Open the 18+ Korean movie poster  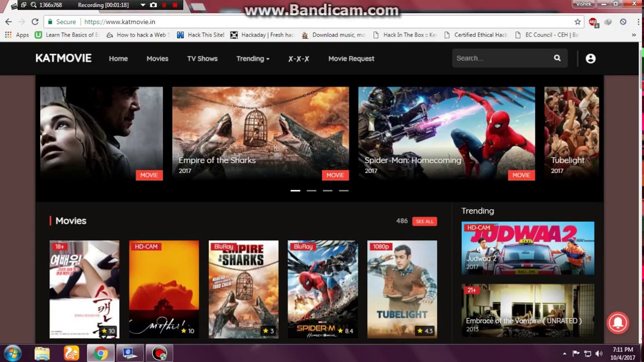tap(85, 289)
